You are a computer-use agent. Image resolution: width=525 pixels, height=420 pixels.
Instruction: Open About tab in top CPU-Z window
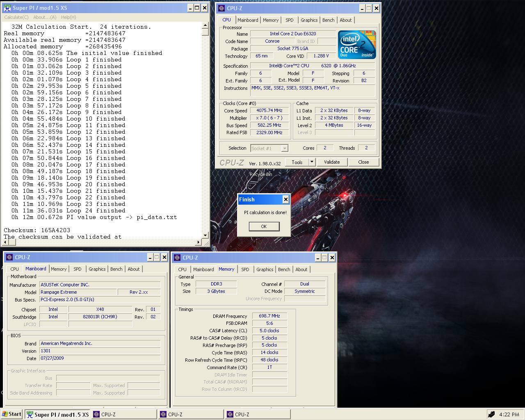[346, 20]
